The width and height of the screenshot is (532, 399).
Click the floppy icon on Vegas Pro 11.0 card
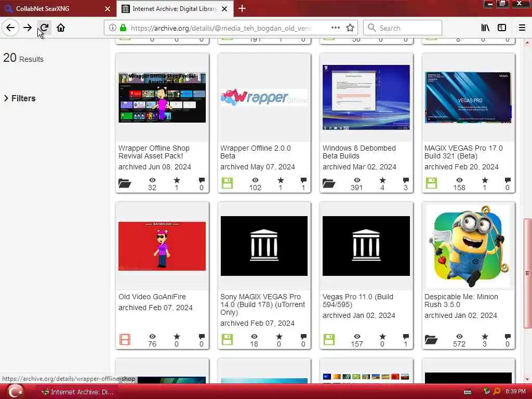(x=329, y=339)
